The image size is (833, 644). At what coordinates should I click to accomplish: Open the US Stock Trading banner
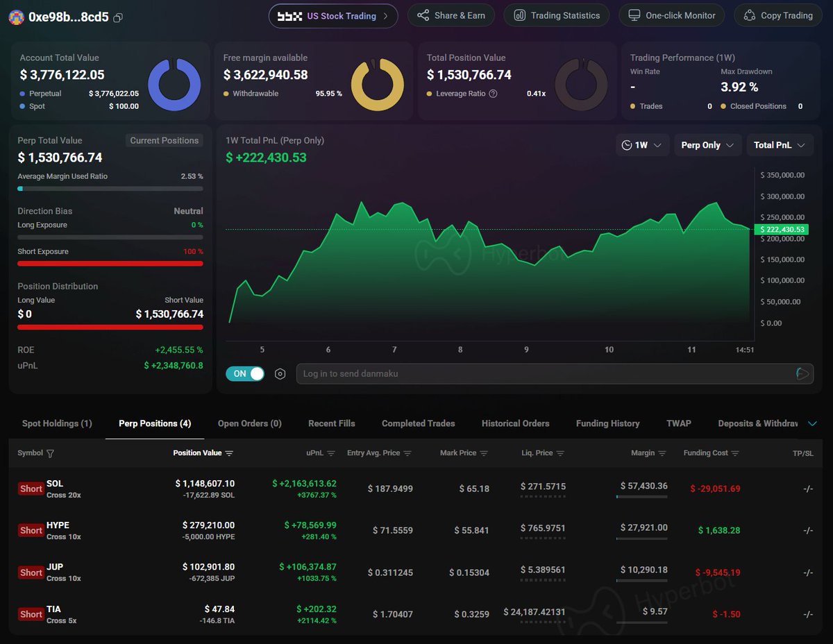tap(333, 16)
